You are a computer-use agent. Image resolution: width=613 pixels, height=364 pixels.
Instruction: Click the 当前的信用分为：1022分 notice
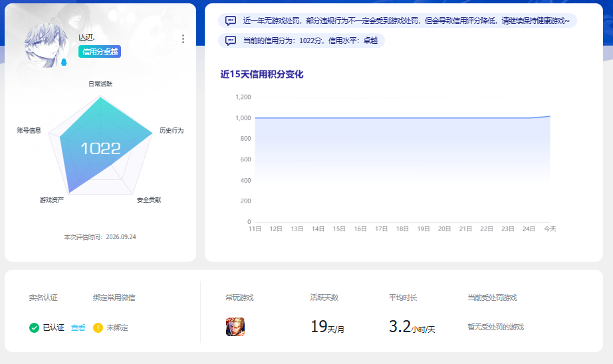[301, 41]
